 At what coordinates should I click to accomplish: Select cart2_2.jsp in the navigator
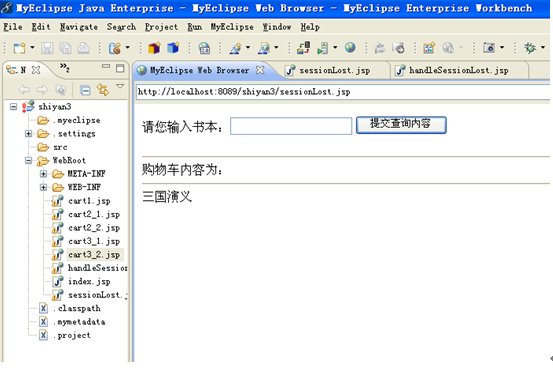tap(94, 228)
